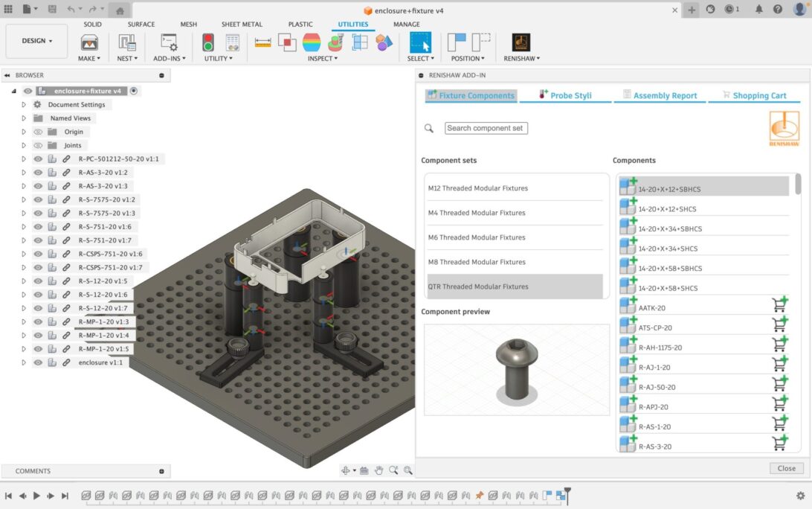Click the Fit view magnifier icon
The width and height of the screenshot is (812, 509).
pos(407,470)
